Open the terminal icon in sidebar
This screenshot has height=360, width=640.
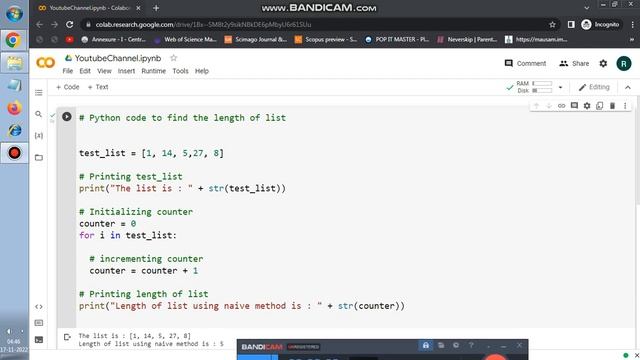point(39,340)
